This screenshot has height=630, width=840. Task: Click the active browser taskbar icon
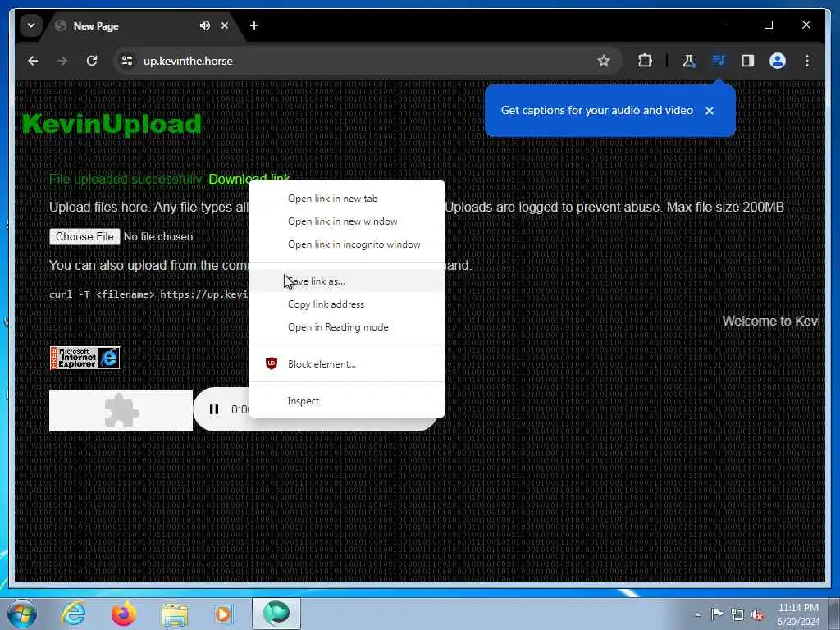point(276,614)
